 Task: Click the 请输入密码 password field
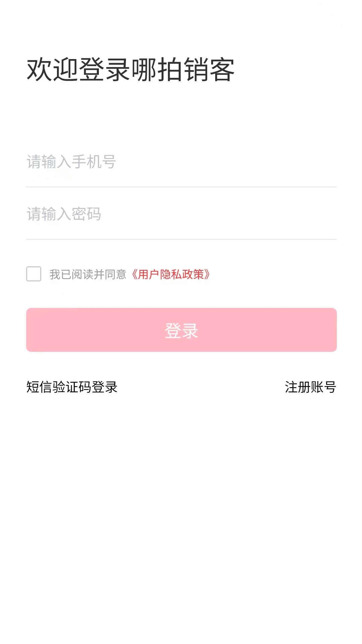pyautogui.click(x=181, y=214)
